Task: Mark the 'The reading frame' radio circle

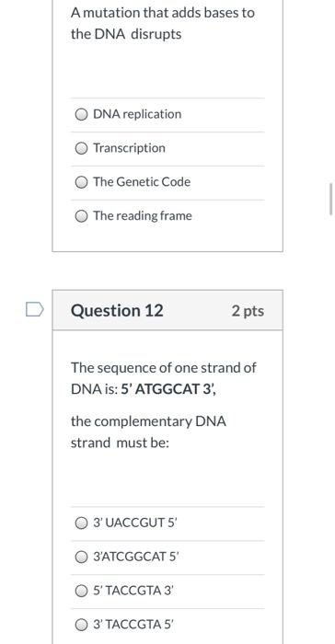Action: [x=81, y=216]
